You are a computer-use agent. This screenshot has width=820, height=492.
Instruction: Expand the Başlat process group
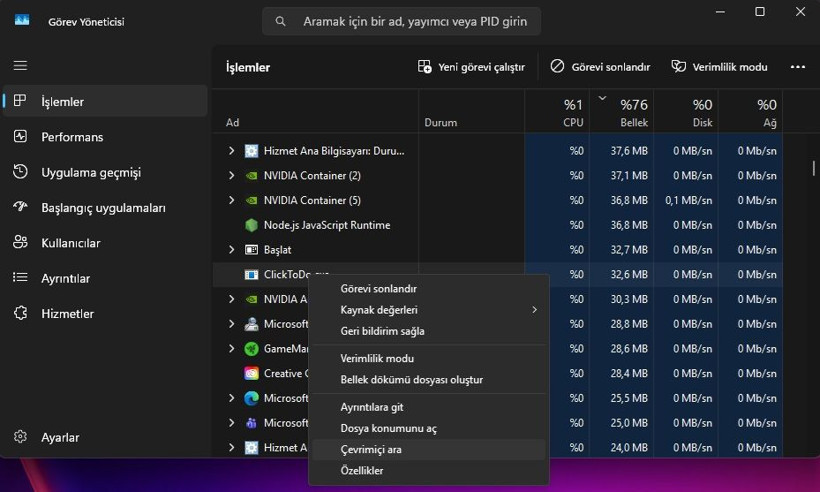click(x=231, y=250)
